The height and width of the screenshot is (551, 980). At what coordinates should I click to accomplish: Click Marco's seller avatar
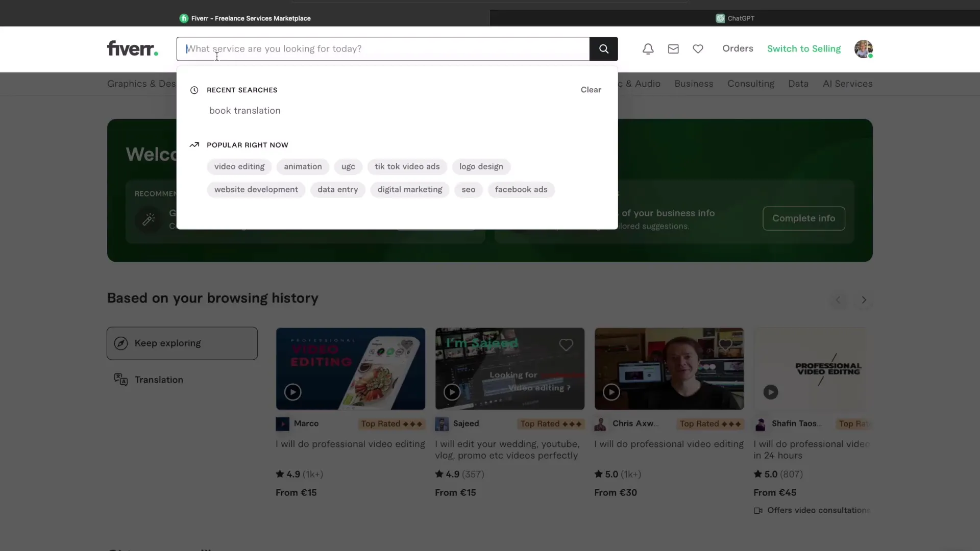(x=282, y=424)
